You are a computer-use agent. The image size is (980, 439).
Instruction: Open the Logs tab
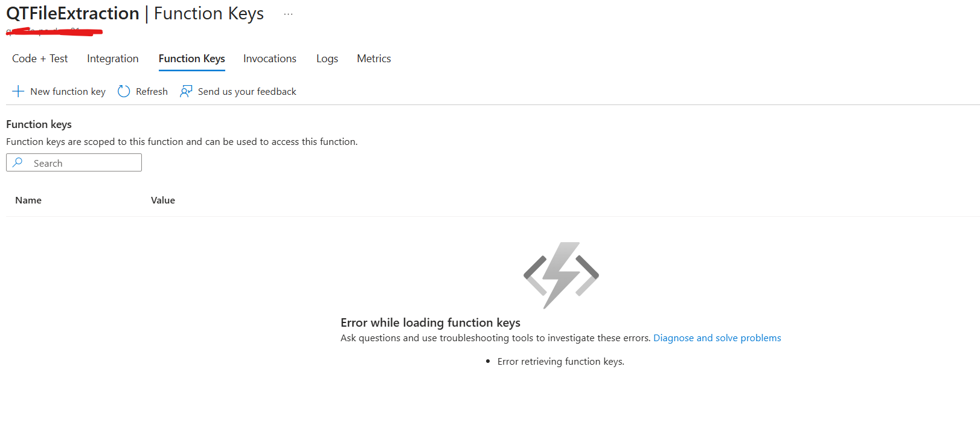click(x=327, y=59)
